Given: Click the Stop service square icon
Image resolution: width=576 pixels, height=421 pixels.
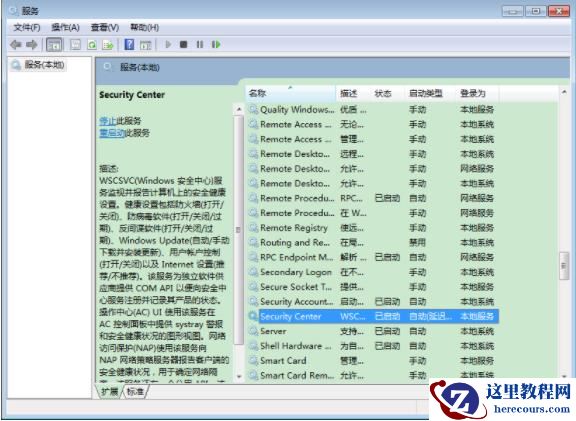Looking at the screenshot, I should (184, 44).
